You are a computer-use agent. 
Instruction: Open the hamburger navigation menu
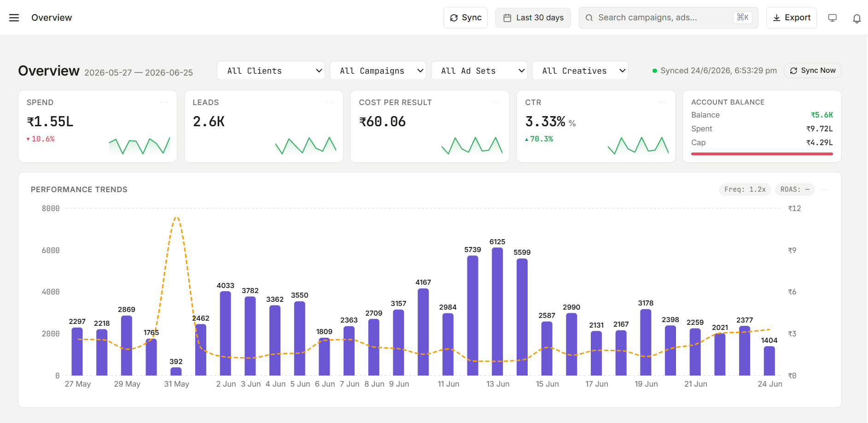pyautogui.click(x=14, y=18)
